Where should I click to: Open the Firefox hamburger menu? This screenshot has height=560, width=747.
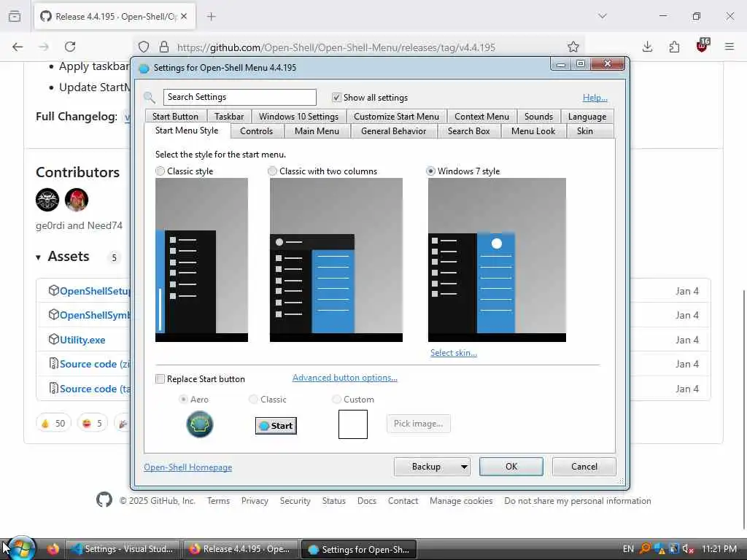tap(729, 47)
